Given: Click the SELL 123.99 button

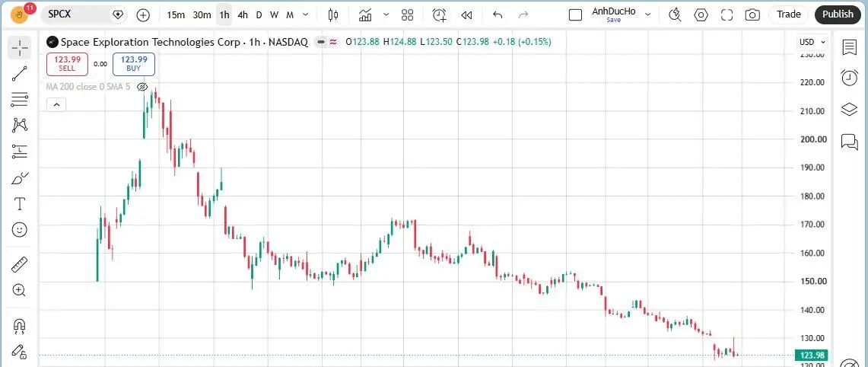Looking at the screenshot, I should 67,64.
